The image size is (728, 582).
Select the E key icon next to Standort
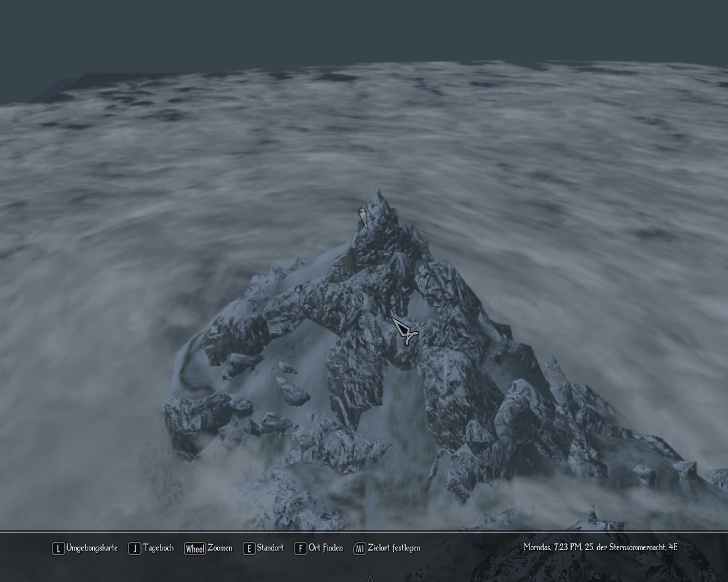[249, 548]
